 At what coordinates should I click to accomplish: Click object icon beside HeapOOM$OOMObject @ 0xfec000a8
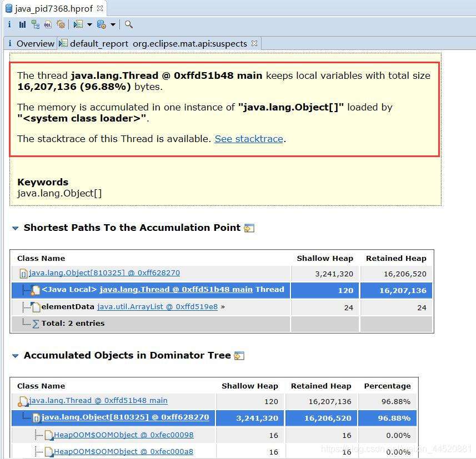pyautogui.click(x=48, y=452)
